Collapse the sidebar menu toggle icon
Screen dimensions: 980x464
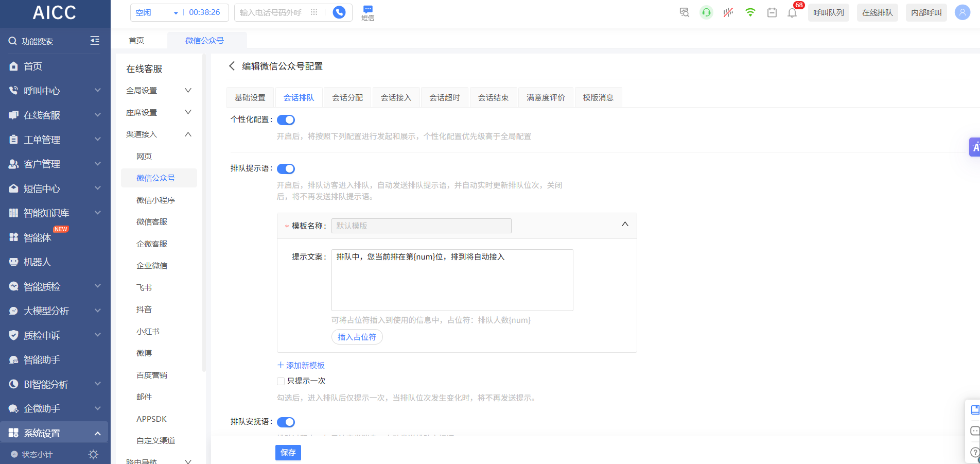pos(95,41)
